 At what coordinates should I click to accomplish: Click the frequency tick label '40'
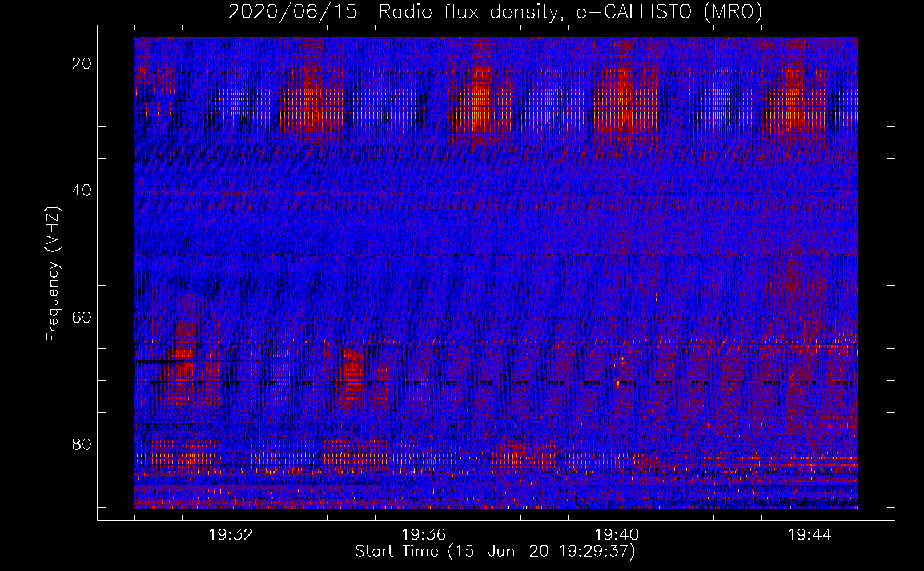82,190
